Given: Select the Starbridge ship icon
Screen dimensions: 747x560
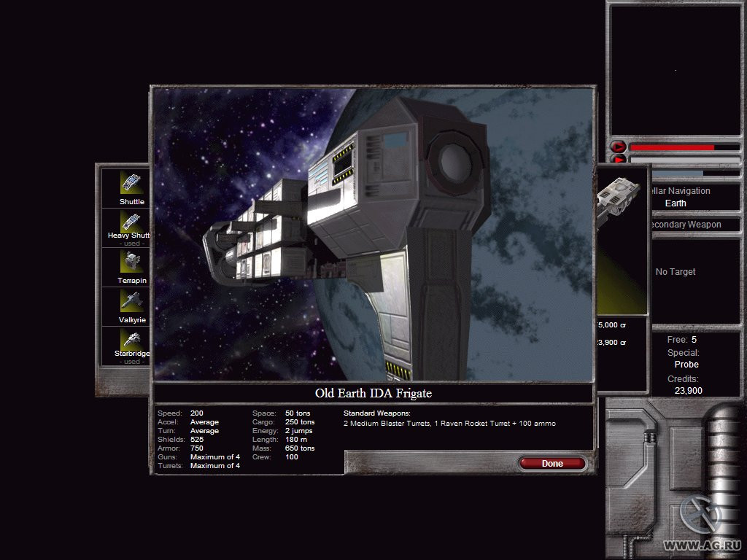Looking at the screenshot, I should click(x=131, y=339).
